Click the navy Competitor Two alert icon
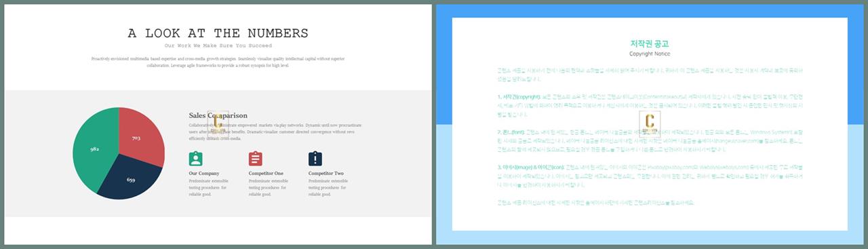 (x=315, y=159)
